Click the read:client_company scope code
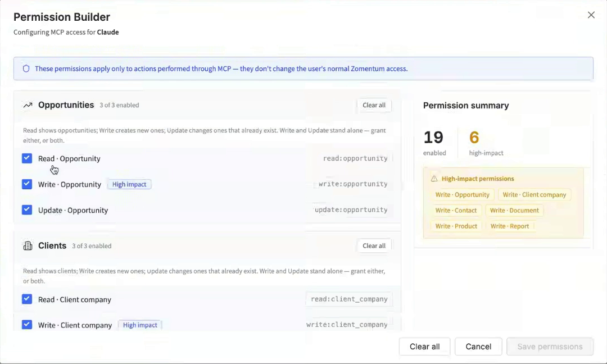 pos(349,299)
